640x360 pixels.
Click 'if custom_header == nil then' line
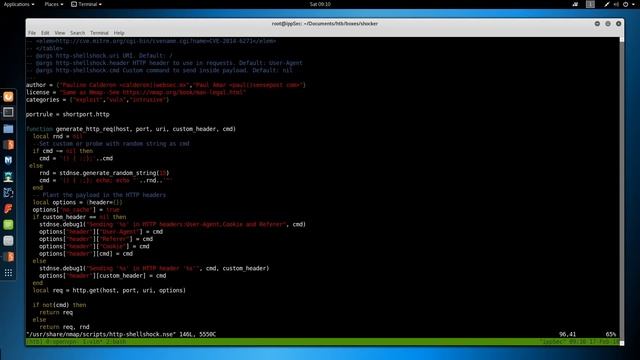click(80, 217)
